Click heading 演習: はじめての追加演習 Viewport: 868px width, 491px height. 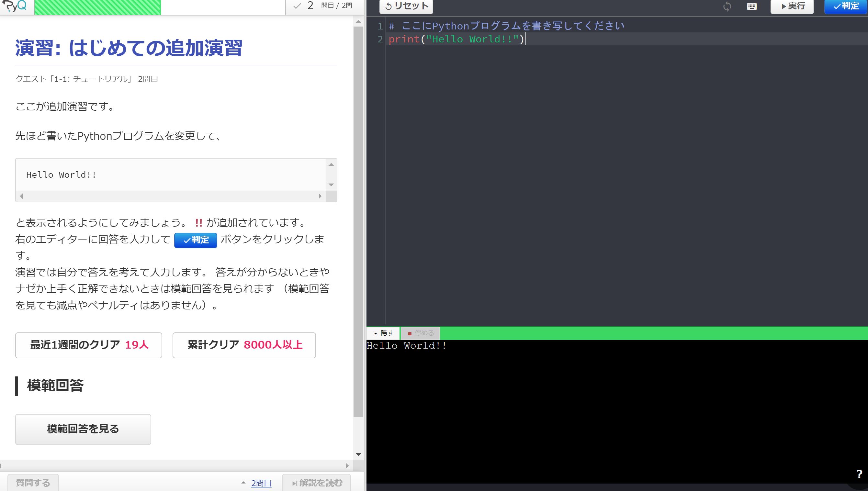[129, 48]
